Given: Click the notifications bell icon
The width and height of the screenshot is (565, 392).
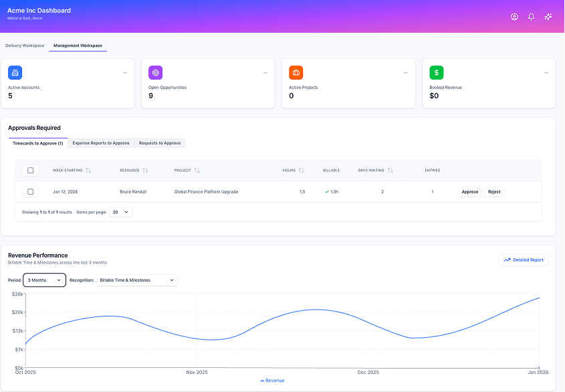Looking at the screenshot, I should (x=531, y=17).
